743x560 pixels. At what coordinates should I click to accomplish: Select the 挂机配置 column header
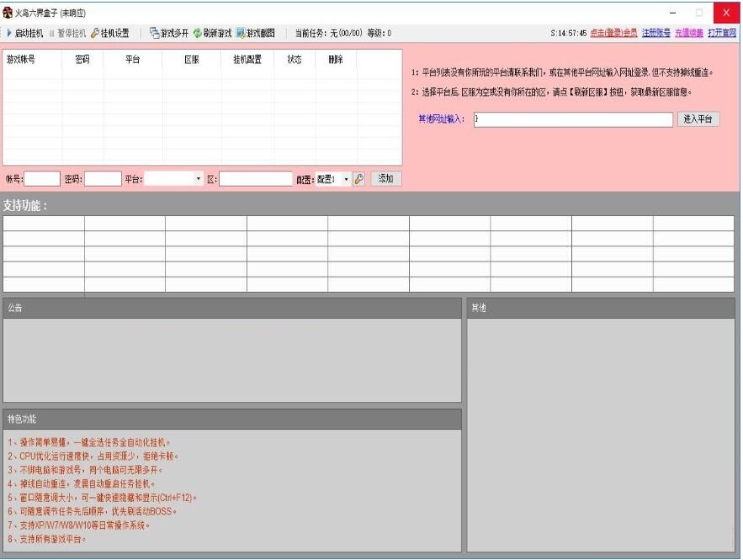[247, 60]
